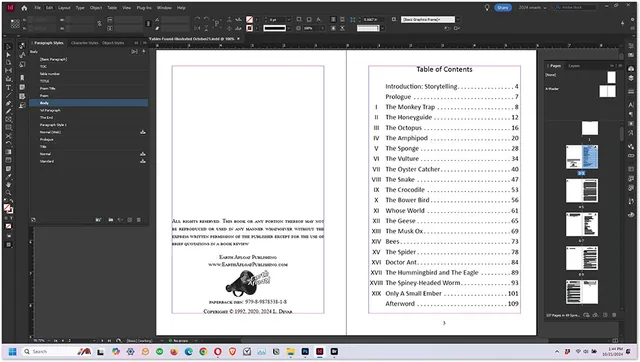This screenshot has width=640, height=362.
Task: Open the Type menu
Action: 80,8
